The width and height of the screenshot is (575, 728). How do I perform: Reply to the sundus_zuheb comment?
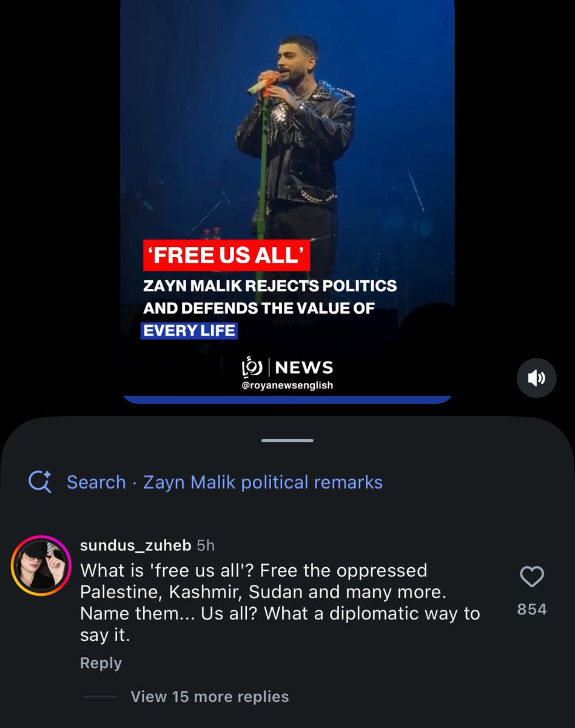tap(101, 663)
